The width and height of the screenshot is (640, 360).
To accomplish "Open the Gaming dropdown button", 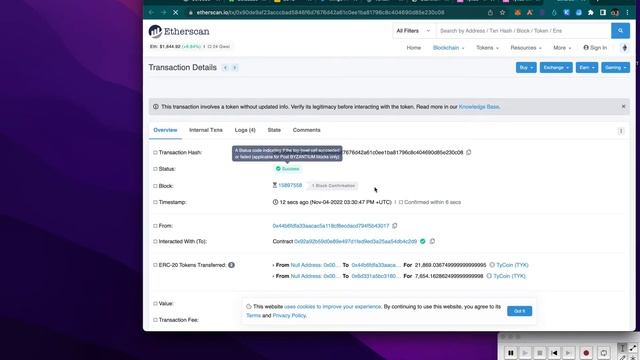I will tap(616, 68).
